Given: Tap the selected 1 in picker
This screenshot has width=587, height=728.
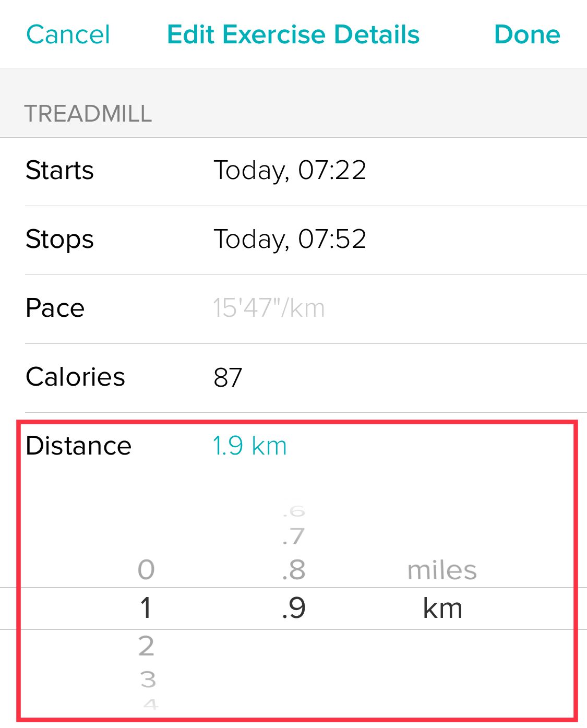Looking at the screenshot, I should [146, 608].
